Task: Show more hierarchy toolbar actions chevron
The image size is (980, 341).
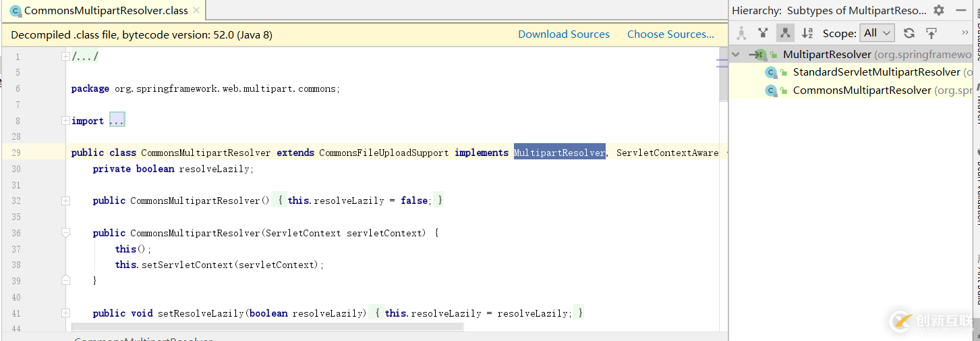Action: pyautogui.click(x=964, y=33)
